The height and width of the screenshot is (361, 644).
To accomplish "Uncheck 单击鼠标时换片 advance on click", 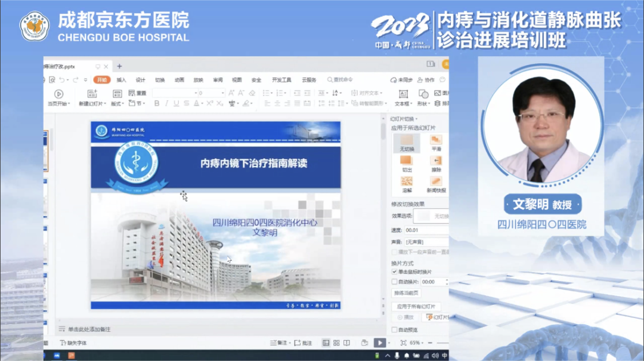I will [x=394, y=271].
